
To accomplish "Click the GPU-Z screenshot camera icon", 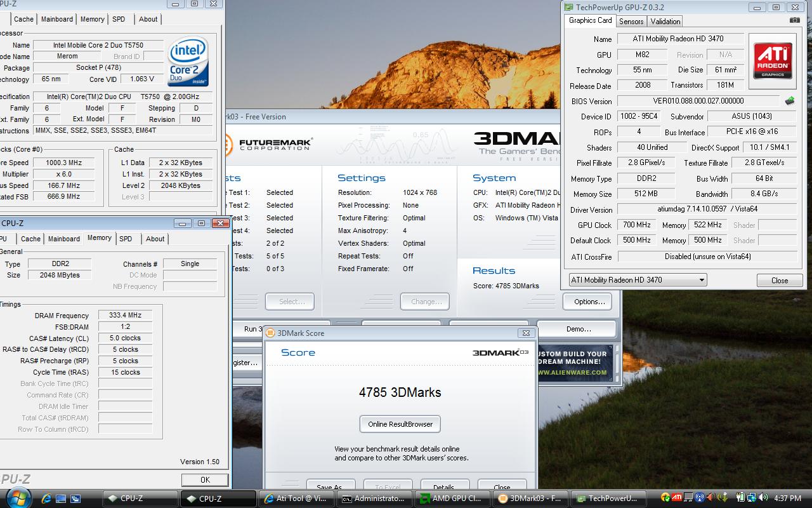I will [795, 20].
